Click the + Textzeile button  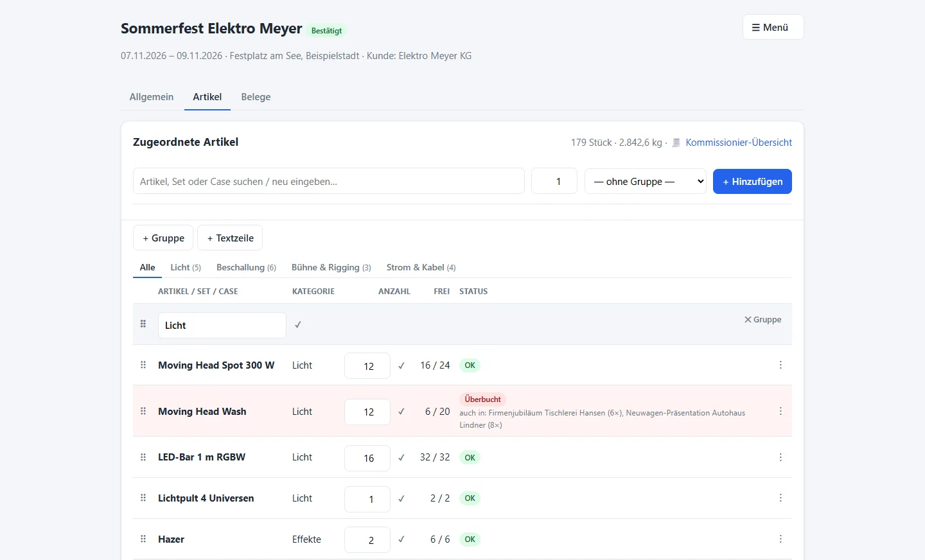pyautogui.click(x=230, y=238)
